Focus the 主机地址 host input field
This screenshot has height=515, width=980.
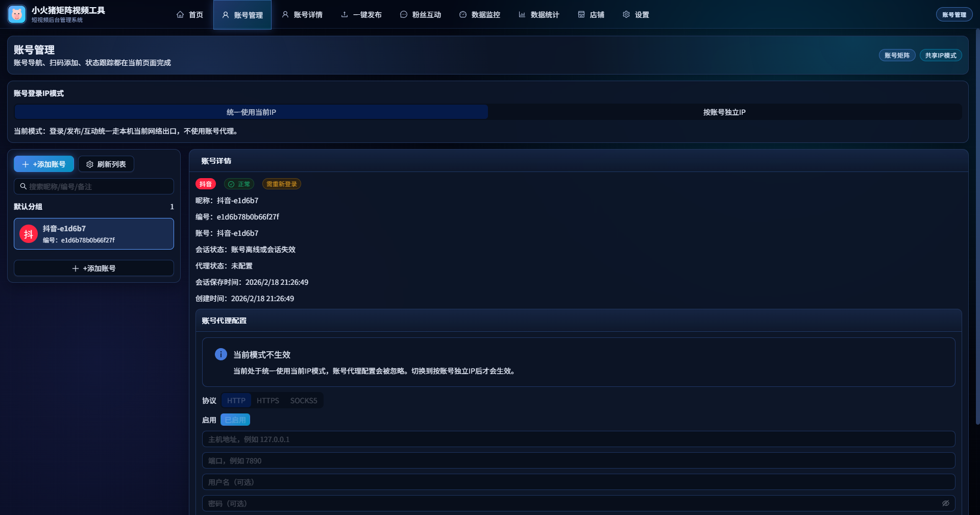578,439
